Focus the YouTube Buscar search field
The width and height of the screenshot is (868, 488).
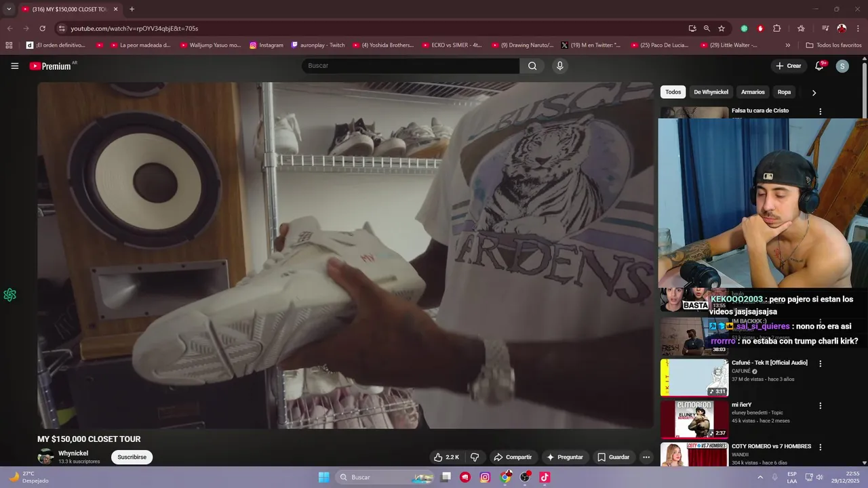(410, 66)
